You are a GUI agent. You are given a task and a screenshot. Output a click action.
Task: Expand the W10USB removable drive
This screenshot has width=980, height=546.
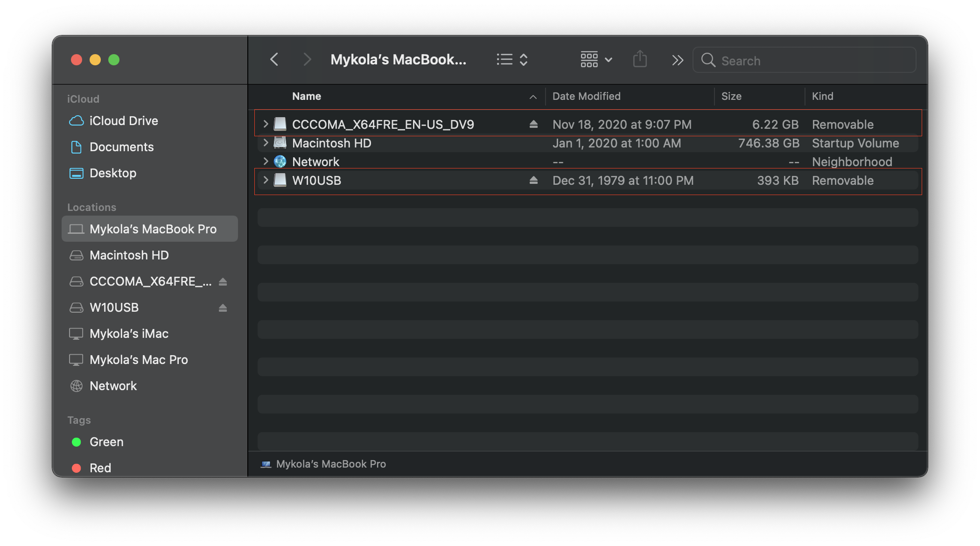266,180
